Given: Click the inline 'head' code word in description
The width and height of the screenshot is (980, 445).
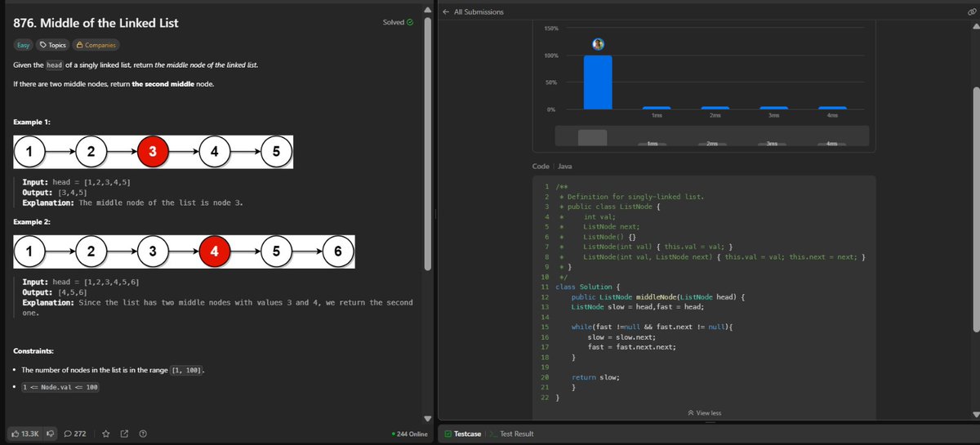Looking at the screenshot, I should point(55,65).
